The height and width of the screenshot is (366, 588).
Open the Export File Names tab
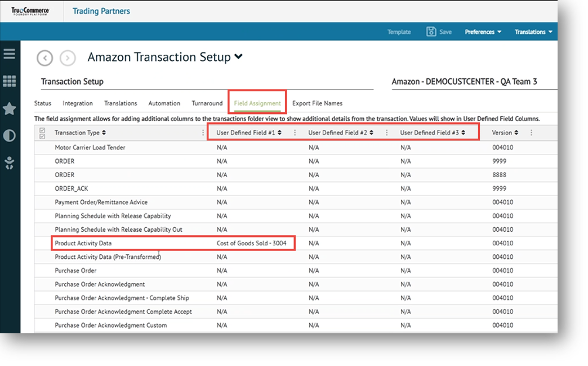pos(317,103)
